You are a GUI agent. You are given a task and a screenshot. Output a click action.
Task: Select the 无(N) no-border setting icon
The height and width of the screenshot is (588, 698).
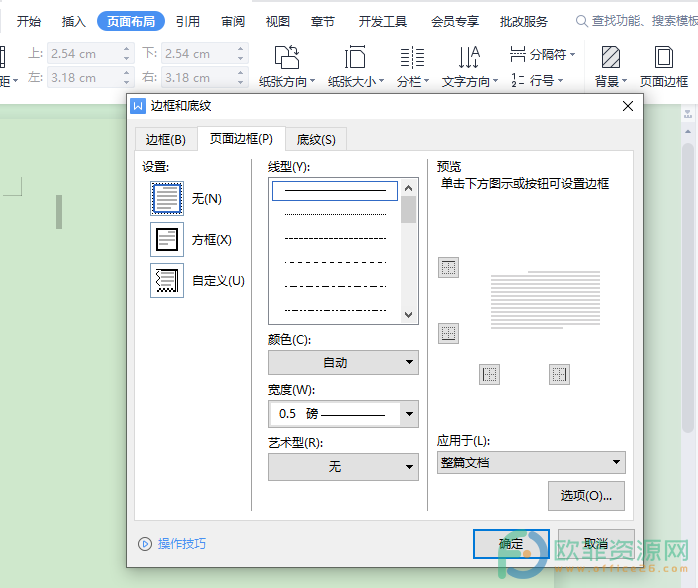[167, 199]
